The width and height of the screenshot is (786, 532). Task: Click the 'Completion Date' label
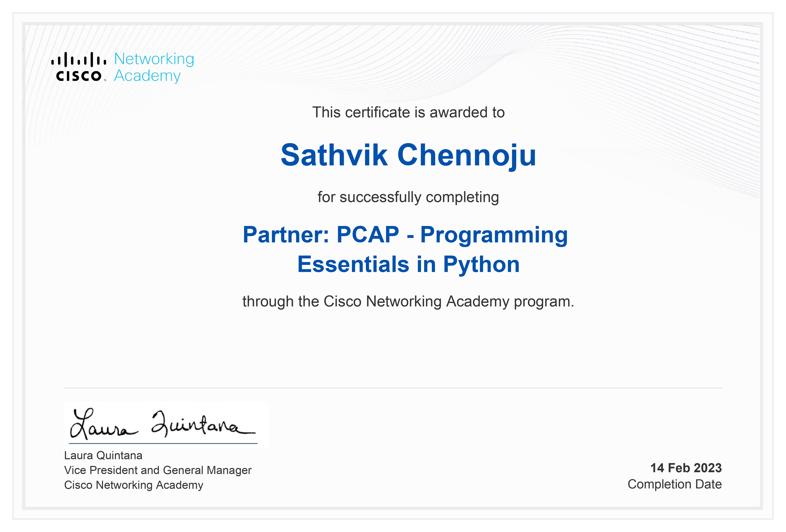675,484
